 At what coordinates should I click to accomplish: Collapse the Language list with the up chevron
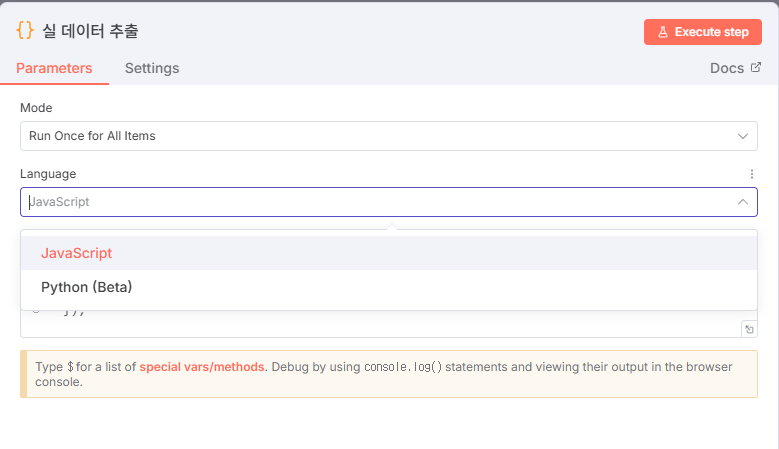pos(743,202)
